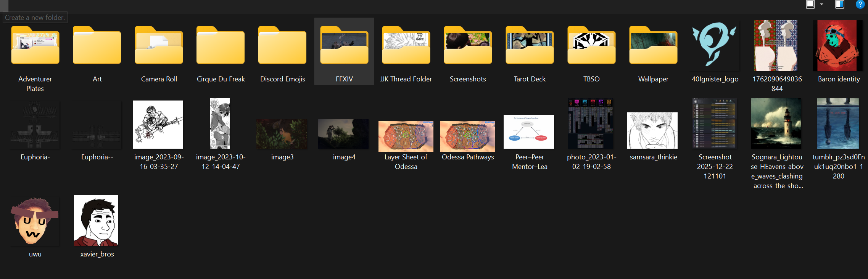Viewport: 868px width, 279px height.
Task: Select the 1762090649836844 image thumbnail
Action: (x=776, y=45)
